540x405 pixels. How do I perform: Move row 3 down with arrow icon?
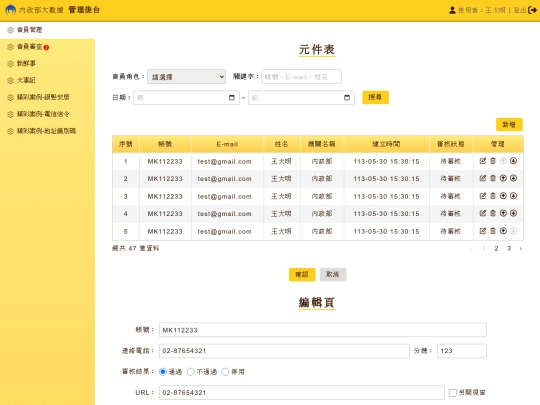pyautogui.click(x=513, y=196)
